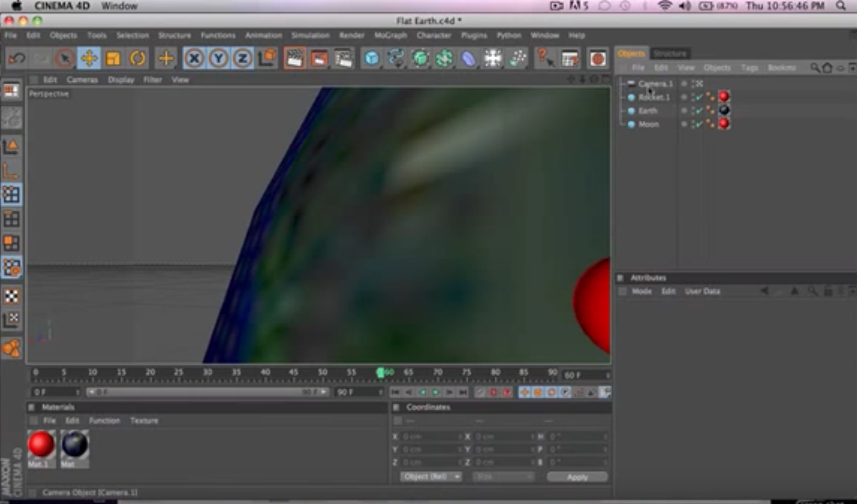Image resolution: width=857 pixels, height=504 pixels.
Task: Open Attributes User Data menu
Action: pos(702,291)
